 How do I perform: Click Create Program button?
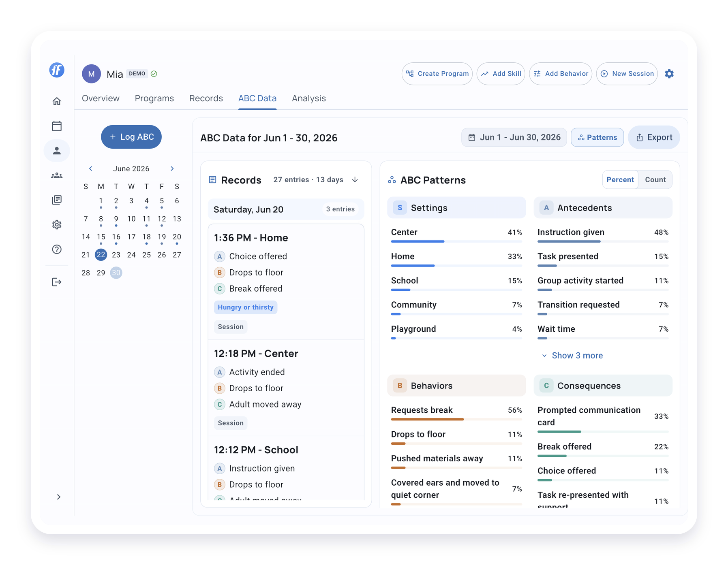coord(437,74)
